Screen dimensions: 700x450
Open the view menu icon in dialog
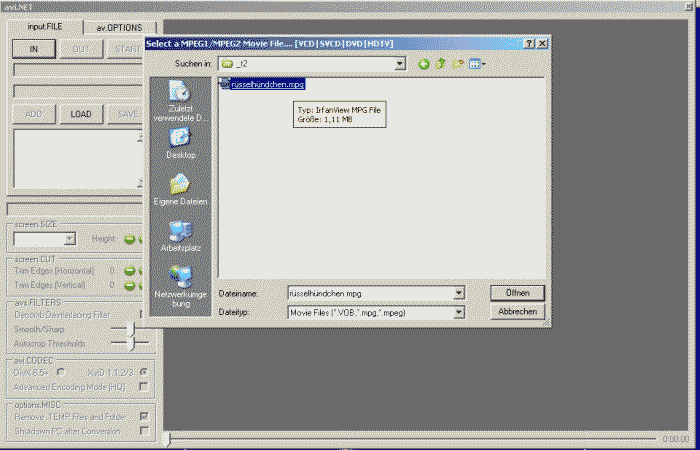pyautogui.click(x=478, y=64)
